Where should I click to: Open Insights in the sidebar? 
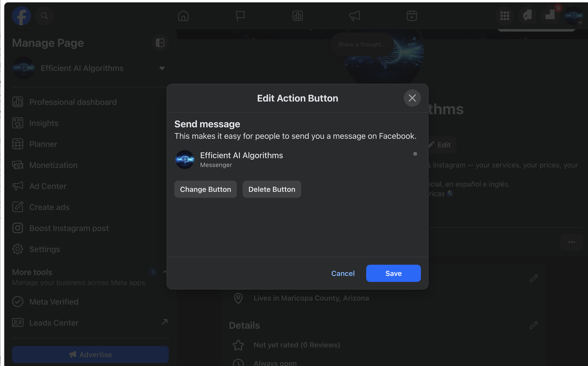(x=90, y=123)
